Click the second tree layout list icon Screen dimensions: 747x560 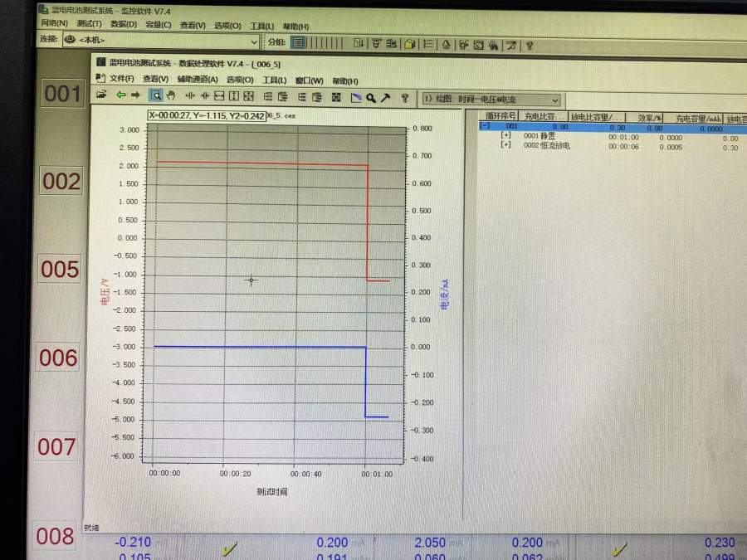point(282,97)
